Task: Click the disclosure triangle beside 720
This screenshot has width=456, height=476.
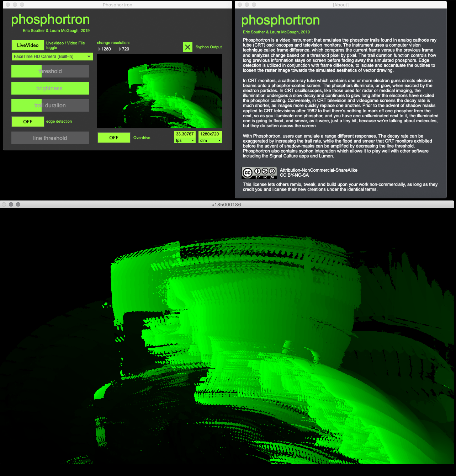Action: pyautogui.click(x=120, y=49)
